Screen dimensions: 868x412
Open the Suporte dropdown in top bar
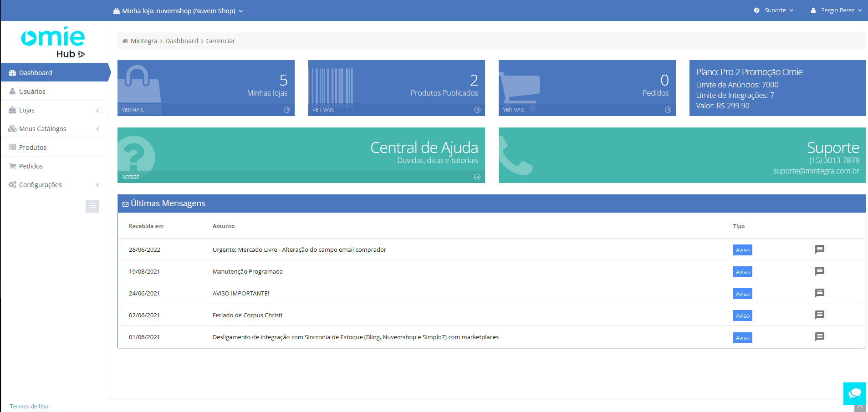tap(774, 10)
